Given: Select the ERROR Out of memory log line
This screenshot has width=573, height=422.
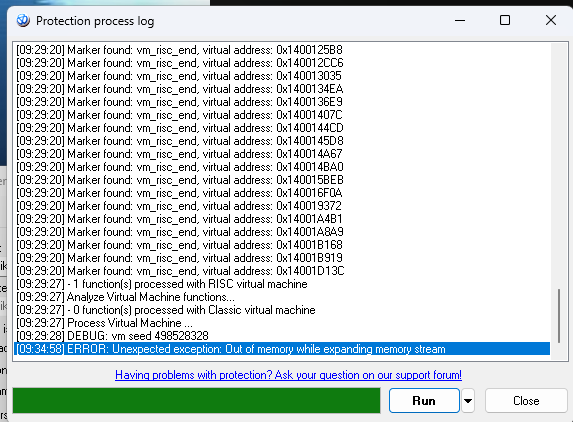Looking at the screenshot, I should (x=282, y=349).
